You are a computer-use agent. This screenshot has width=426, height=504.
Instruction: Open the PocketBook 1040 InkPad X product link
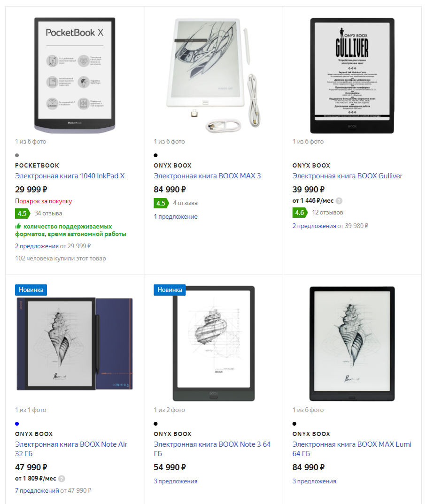(x=70, y=176)
